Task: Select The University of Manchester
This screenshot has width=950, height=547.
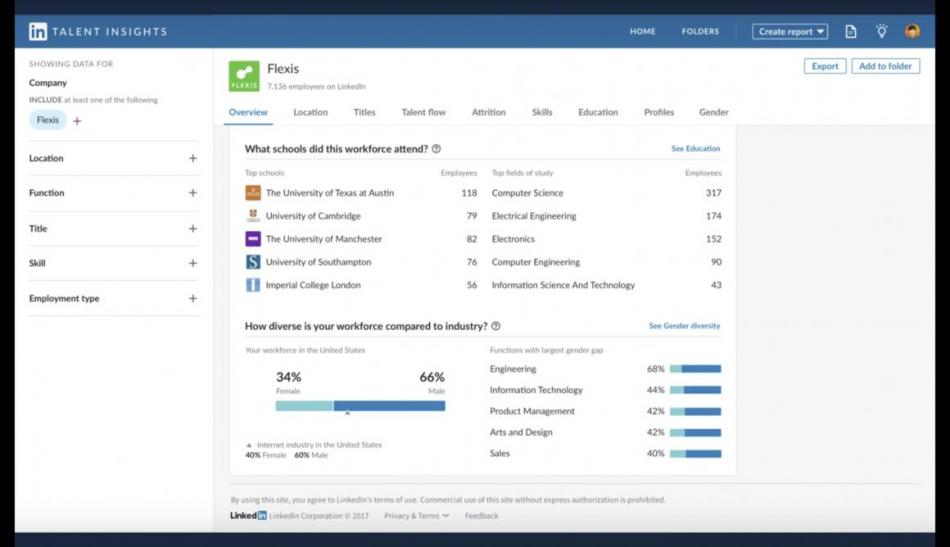Action: point(324,239)
